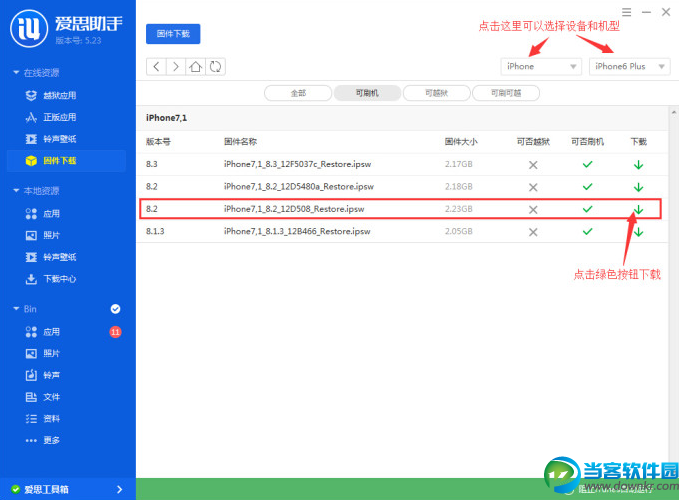The height and width of the screenshot is (500, 680).
Task: Download the 8.1.3 firmware green arrow
Action: 638,232
